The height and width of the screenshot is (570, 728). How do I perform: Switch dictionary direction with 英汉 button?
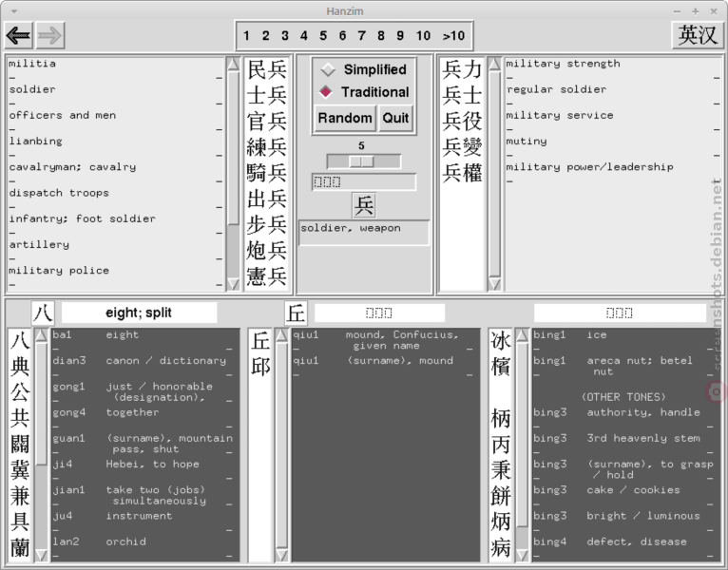[698, 35]
